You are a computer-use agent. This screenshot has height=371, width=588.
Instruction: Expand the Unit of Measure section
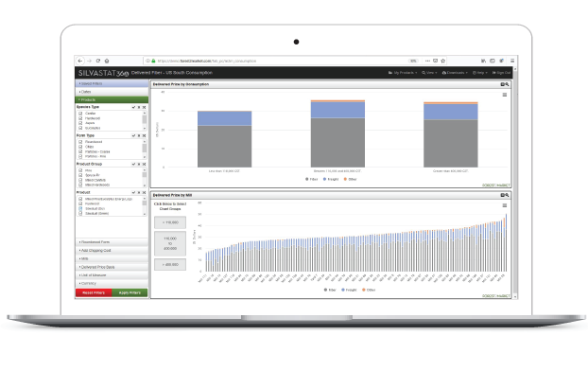coord(112,275)
